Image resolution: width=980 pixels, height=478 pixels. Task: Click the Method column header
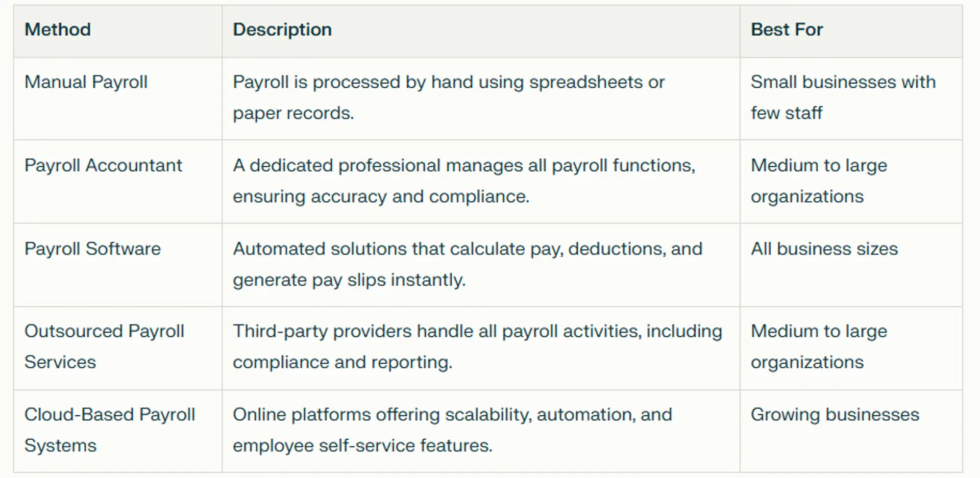(58, 30)
